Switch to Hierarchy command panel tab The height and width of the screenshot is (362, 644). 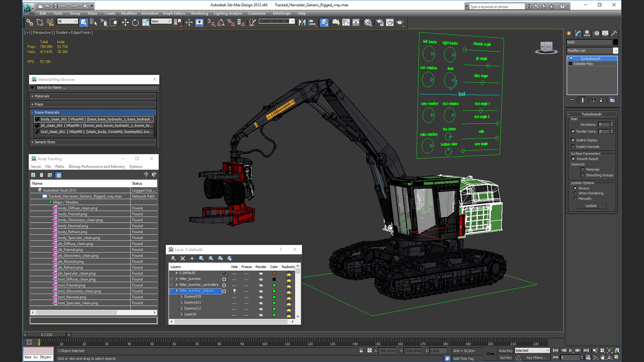click(x=587, y=33)
